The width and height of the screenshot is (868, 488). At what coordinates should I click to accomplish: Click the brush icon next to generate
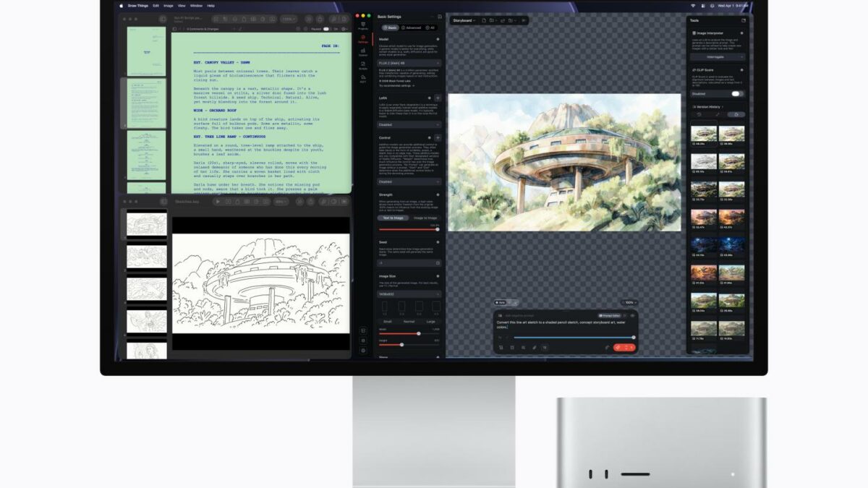pos(608,348)
